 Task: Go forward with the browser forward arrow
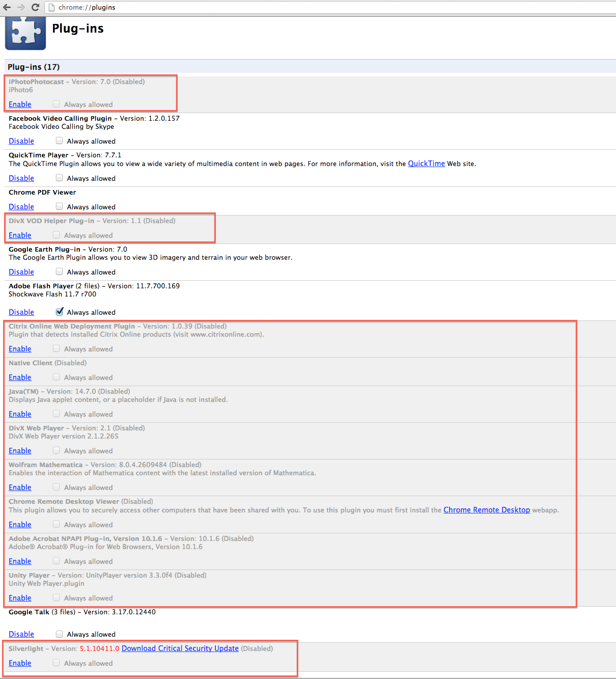(21, 7)
